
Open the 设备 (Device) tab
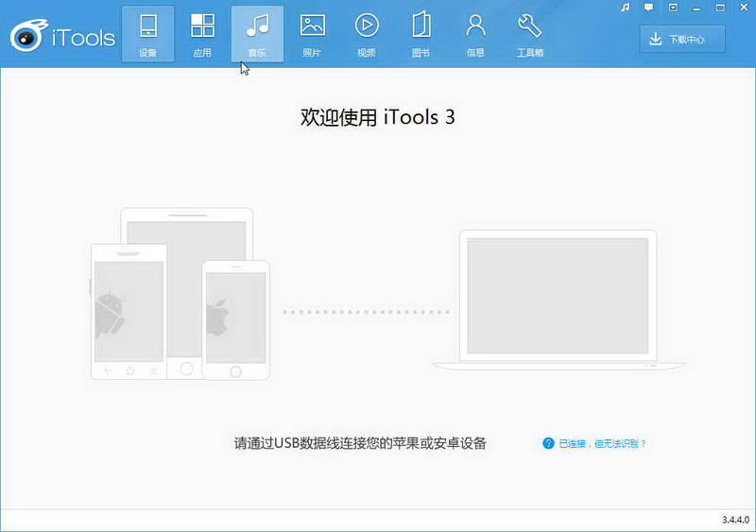click(148, 34)
